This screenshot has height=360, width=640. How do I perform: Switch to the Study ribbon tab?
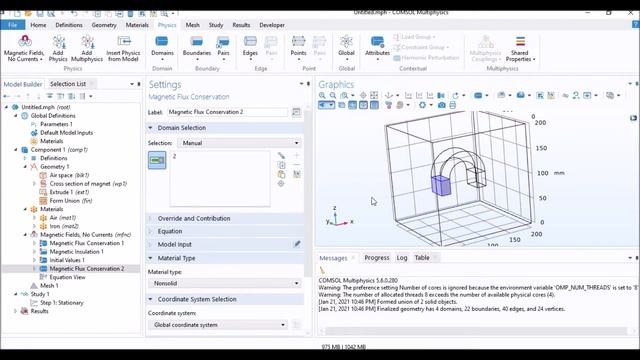[216, 25]
